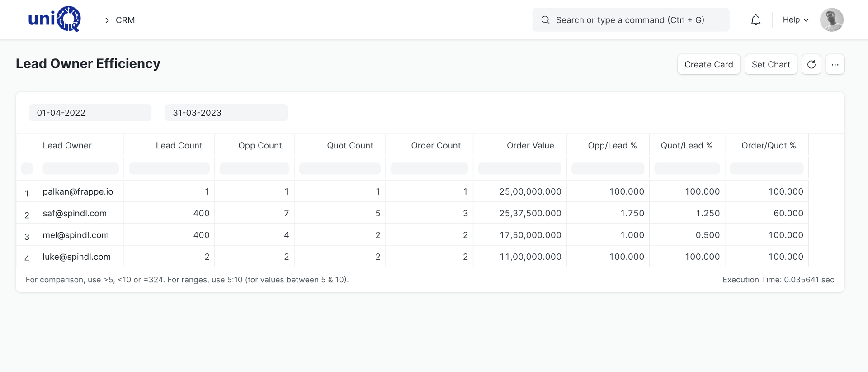The width and height of the screenshot is (868, 372).
Task: Select the saf@spindl.com cell
Action: click(x=81, y=213)
